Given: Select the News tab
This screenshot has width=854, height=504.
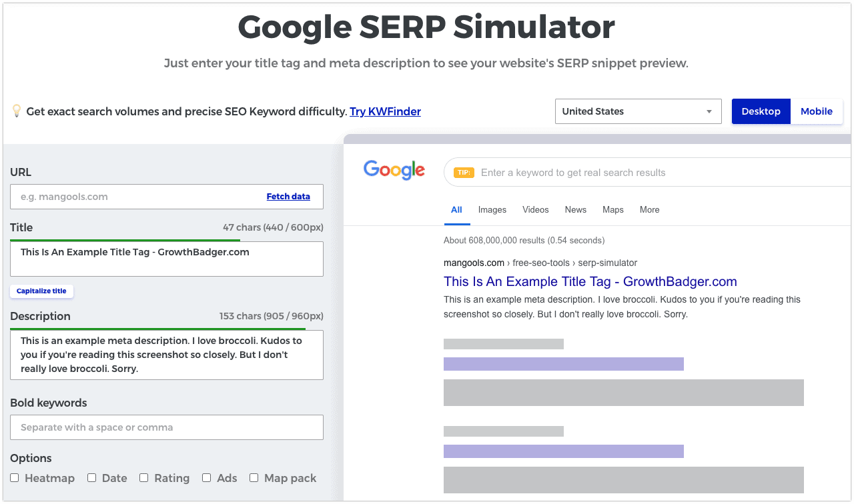Looking at the screenshot, I should [575, 209].
